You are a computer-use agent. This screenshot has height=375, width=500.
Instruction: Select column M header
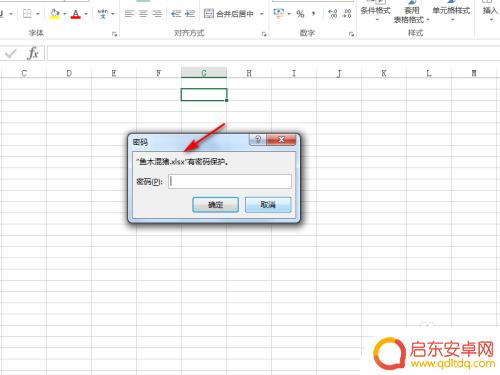click(x=474, y=73)
